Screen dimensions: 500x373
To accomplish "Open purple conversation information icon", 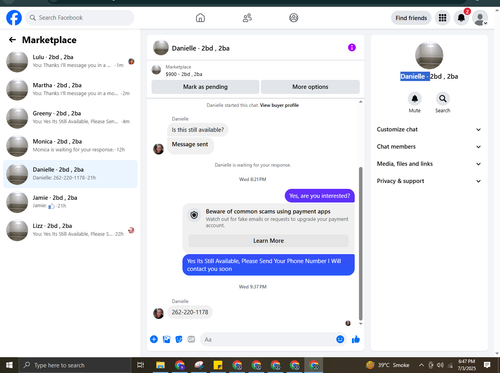I will (x=352, y=48).
